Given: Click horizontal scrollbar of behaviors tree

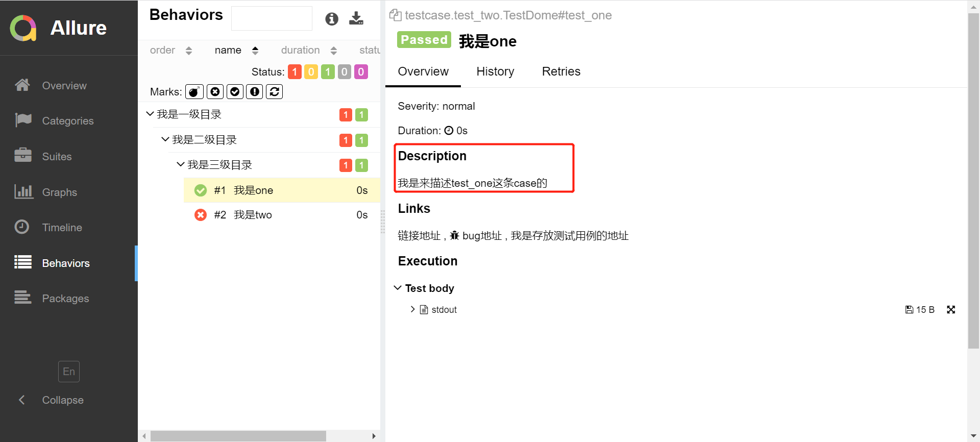Looking at the screenshot, I should 238,436.
